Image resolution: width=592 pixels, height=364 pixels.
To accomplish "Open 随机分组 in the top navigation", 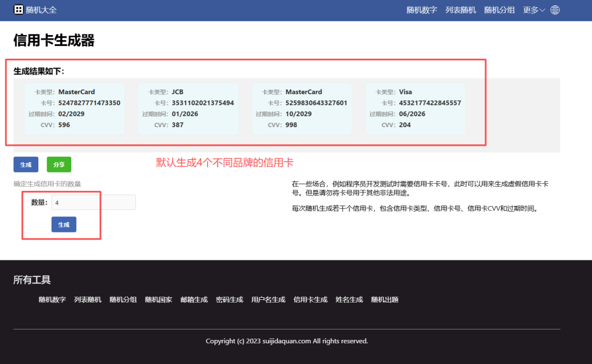I will coord(499,10).
